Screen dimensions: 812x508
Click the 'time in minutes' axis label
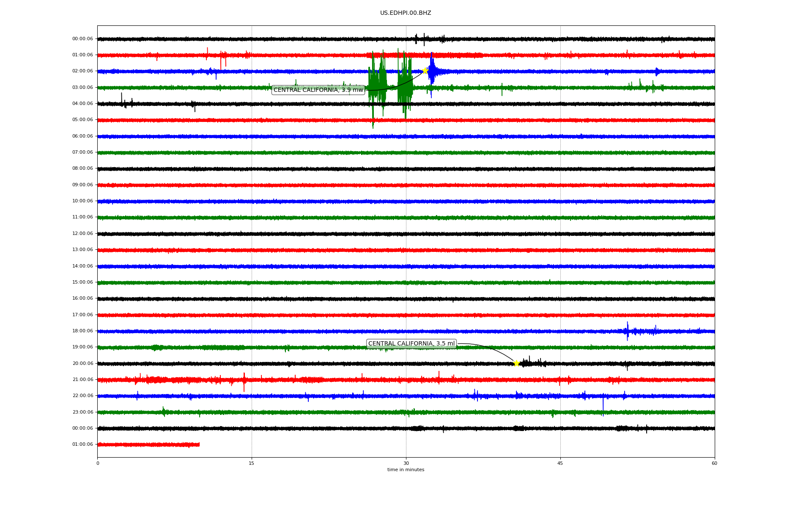click(406, 470)
